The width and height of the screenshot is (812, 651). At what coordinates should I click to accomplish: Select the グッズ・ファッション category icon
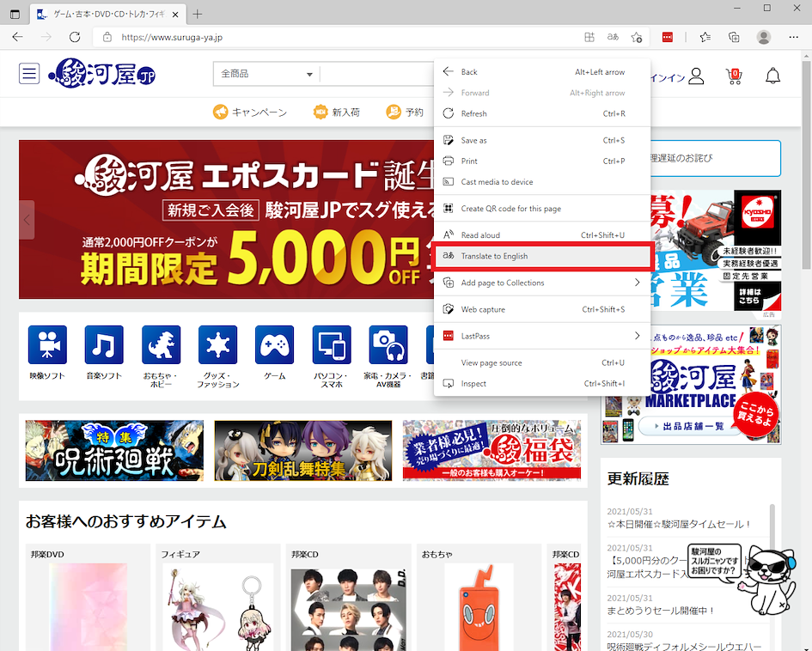click(217, 344)
